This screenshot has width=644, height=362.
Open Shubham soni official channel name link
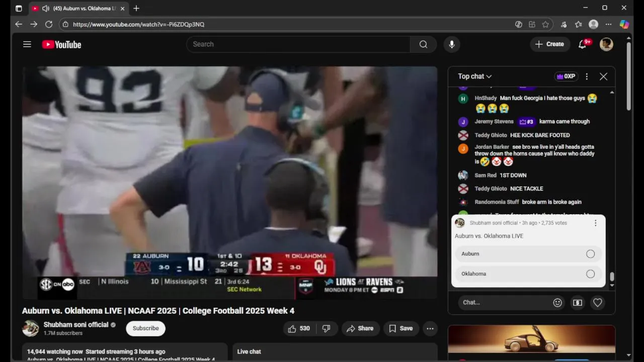coord(76,325)
